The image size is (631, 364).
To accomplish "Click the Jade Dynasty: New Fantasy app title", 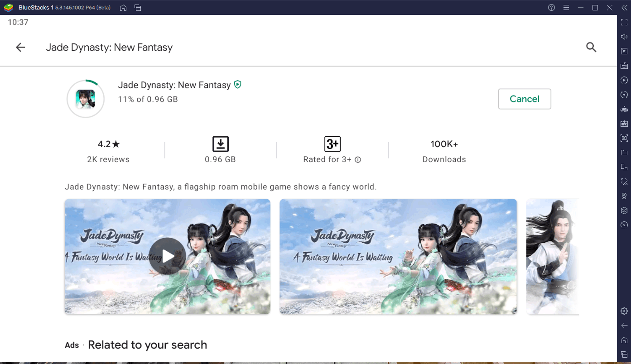I will [174, 85].
